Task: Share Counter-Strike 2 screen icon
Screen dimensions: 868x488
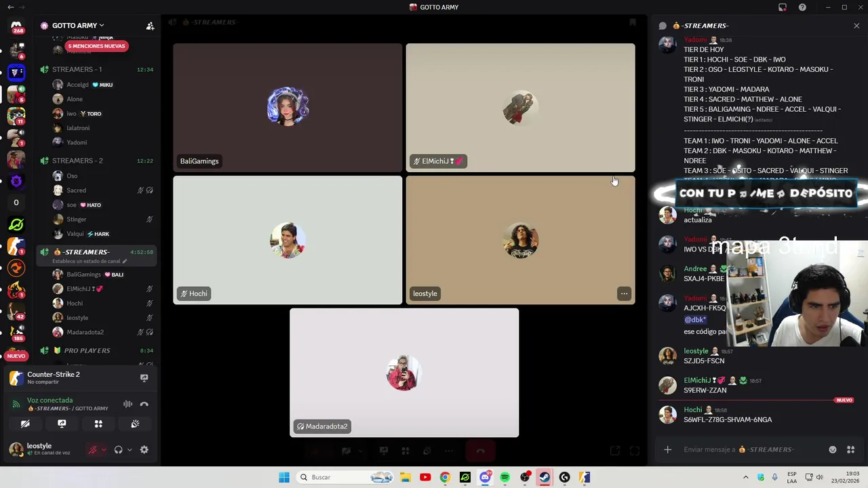Action: coord(144,378)
